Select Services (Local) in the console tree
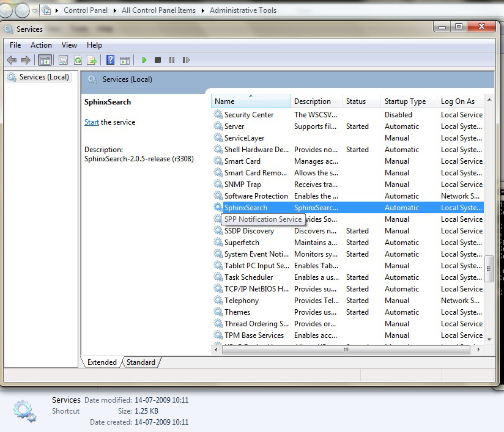Screen dimensions: 504x432 39,77
